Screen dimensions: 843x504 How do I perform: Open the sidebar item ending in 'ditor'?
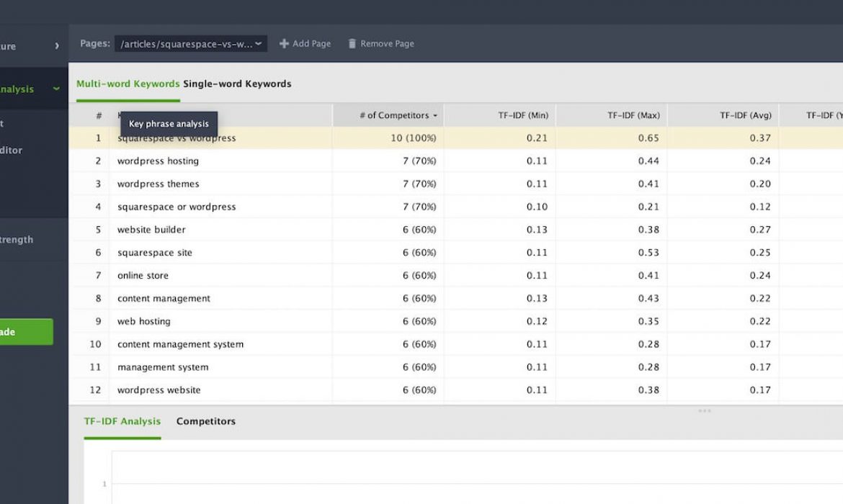[x=12, y=150]
